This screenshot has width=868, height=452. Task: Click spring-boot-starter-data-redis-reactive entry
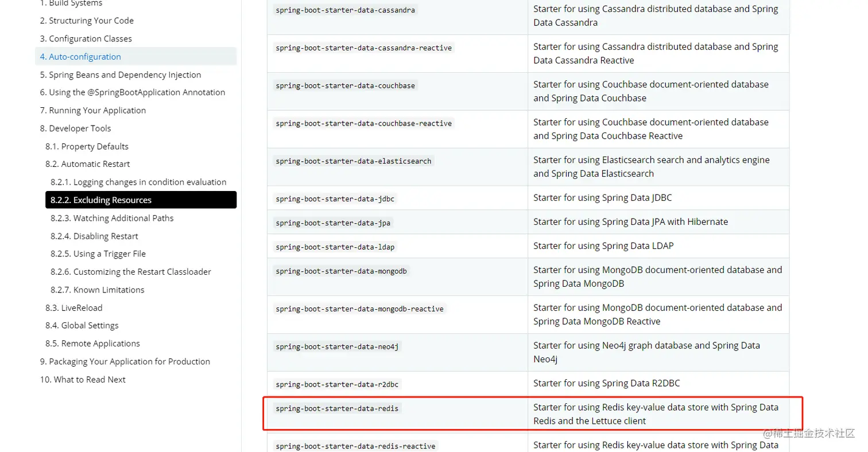(355, 446)
